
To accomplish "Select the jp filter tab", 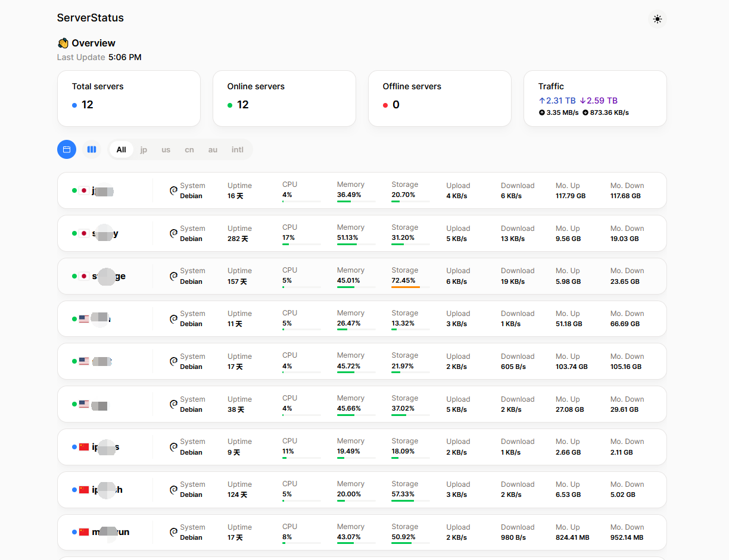I will click(x=144, y=149).
